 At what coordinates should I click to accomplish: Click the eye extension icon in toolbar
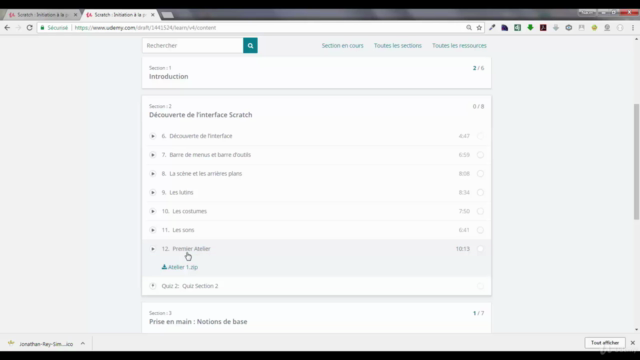[569, 28]
